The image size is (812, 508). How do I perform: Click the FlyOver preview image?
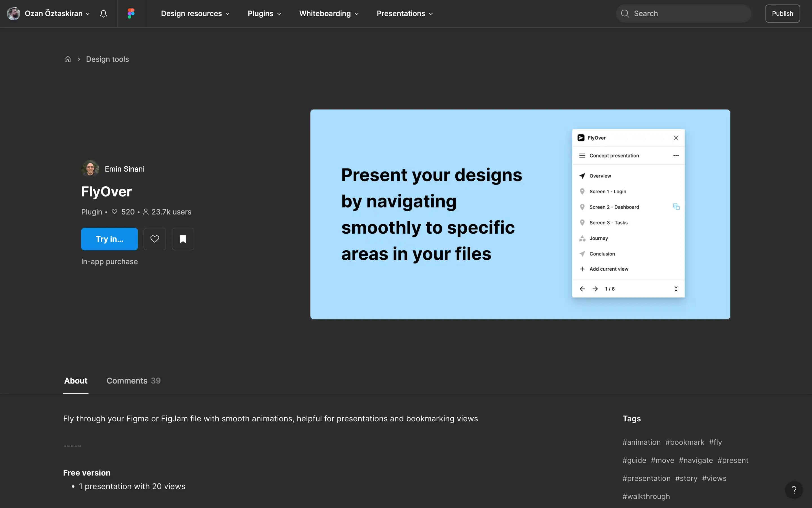(520, 214)
